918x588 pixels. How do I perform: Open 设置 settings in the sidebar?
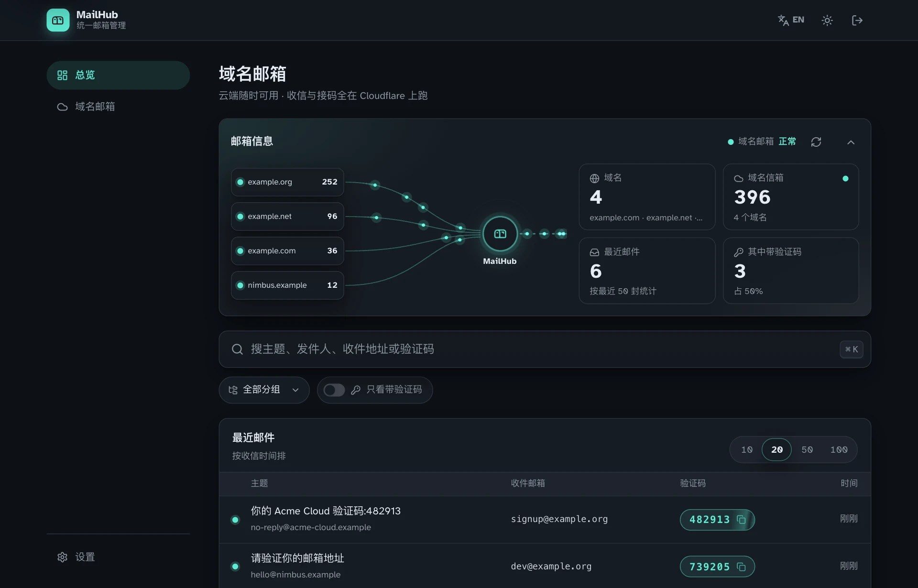pos(118,557)
